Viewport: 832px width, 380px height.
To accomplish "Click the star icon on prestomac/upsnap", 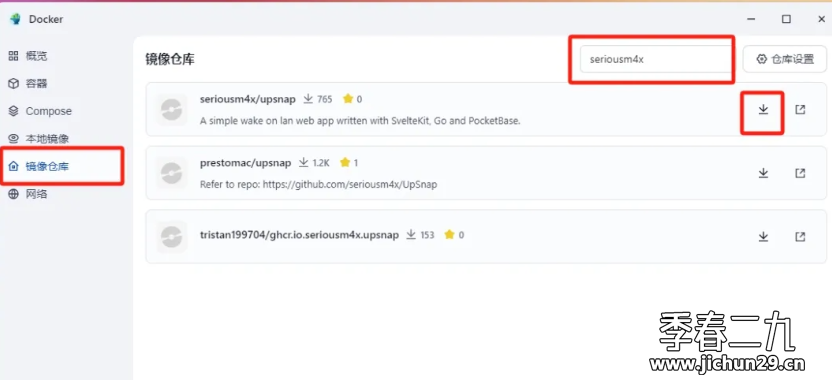I will click(345, 162).
